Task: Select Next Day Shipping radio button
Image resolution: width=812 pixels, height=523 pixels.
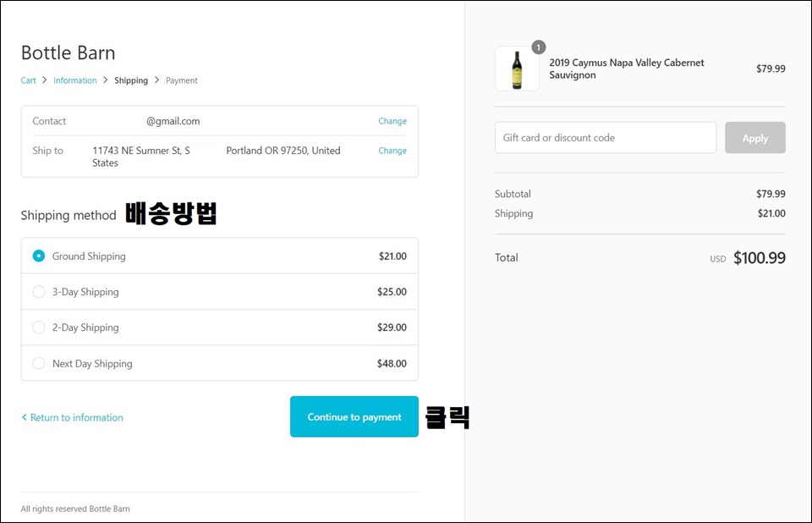Action: click(39, 363)
